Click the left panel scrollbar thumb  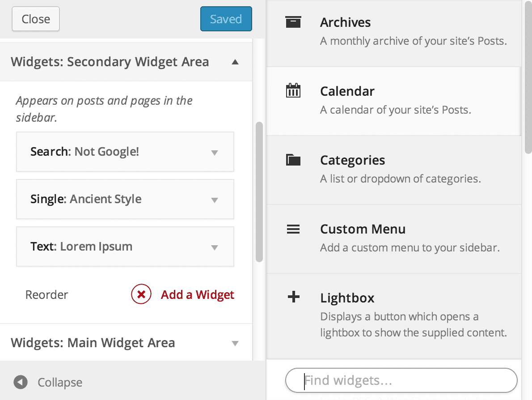(259, 191)
